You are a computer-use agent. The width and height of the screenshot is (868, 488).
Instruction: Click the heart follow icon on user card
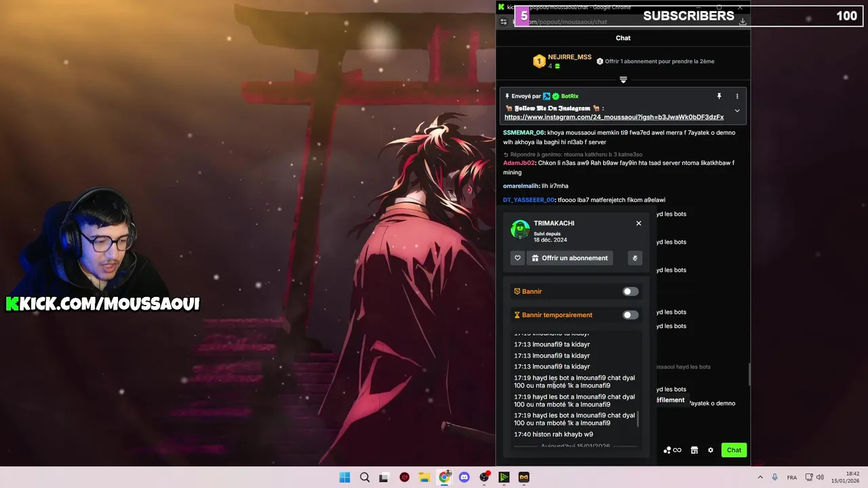(517, 258)
